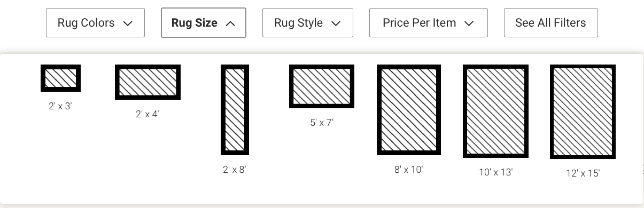The height and width of the screenshot is (208, 644).
Task: Select the 2' x 3' rug size icon
Action: point(60,78)
